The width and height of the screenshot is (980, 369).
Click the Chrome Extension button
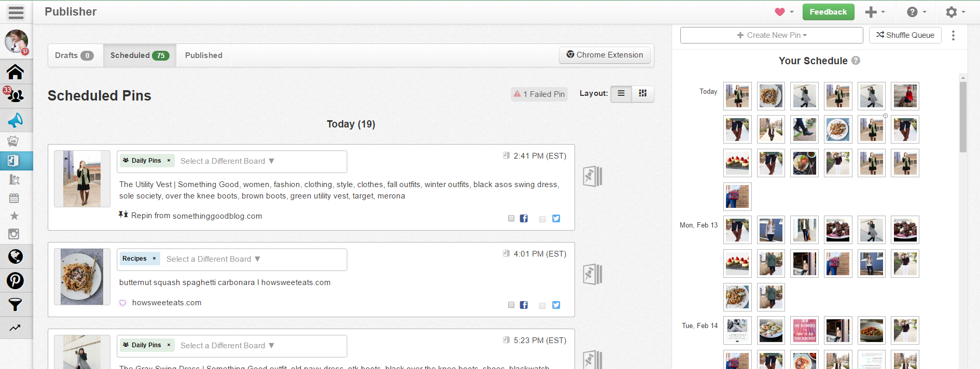click(605, 55)
